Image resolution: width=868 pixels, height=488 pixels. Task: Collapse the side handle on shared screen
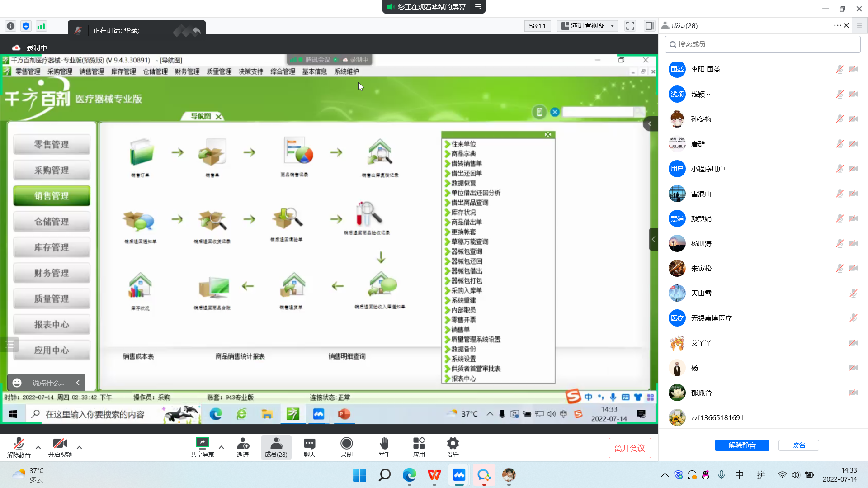pyautogui.click(x=653, y=239)
